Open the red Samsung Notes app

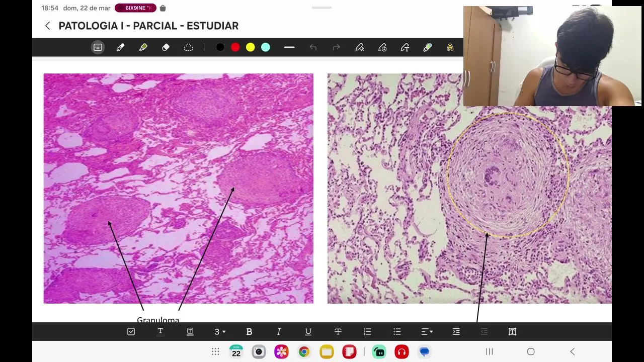(x=349, y=351)
